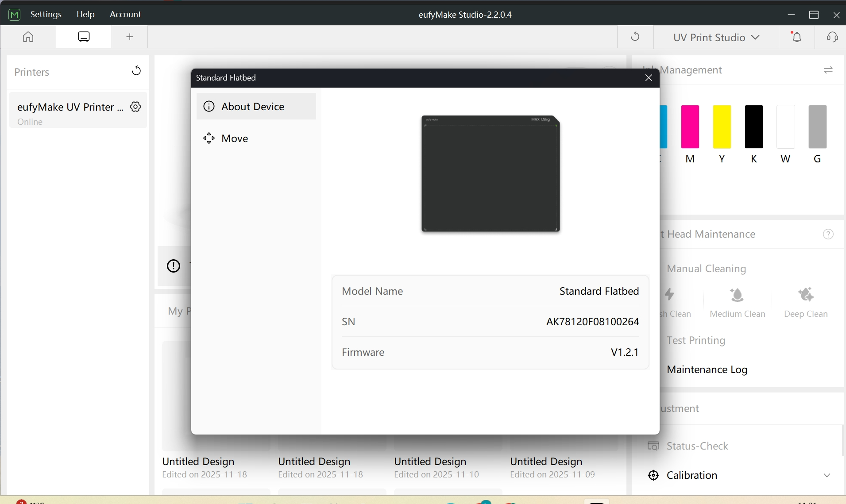Go to the Home tab icon
This screenshot has height=504, width=846.
[28, 37]
